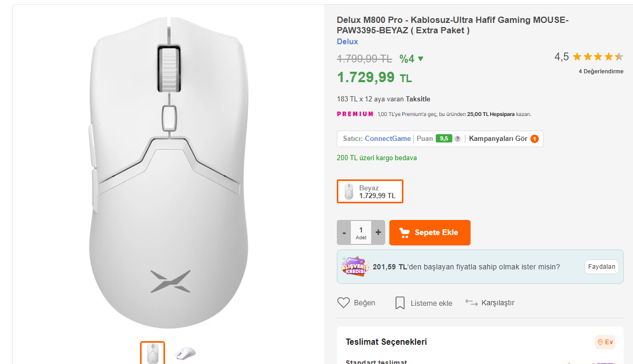Click the Alışveriş Kredisi badge icon
633x364 pixels.
[x=355, y=267]
